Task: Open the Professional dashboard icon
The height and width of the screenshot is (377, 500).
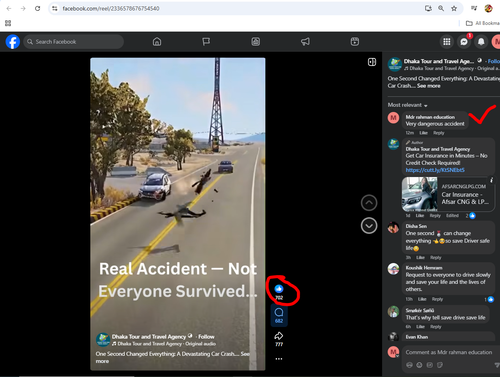Action: (x=256, y=42)
